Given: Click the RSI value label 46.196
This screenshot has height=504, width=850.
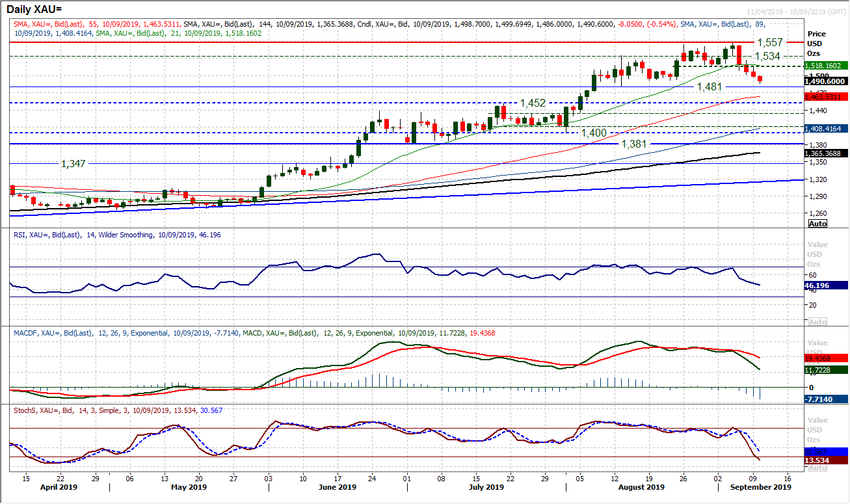Looking at the screenshot, I should [826, 285].
